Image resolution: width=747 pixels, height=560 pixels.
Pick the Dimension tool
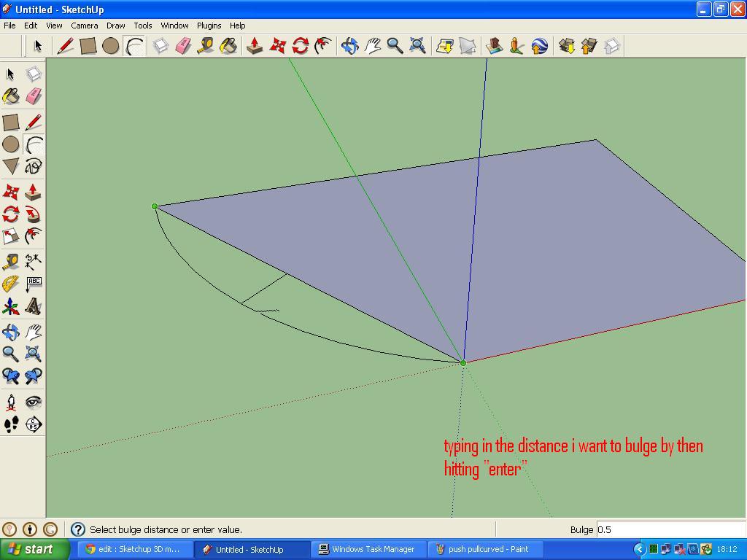34,262
